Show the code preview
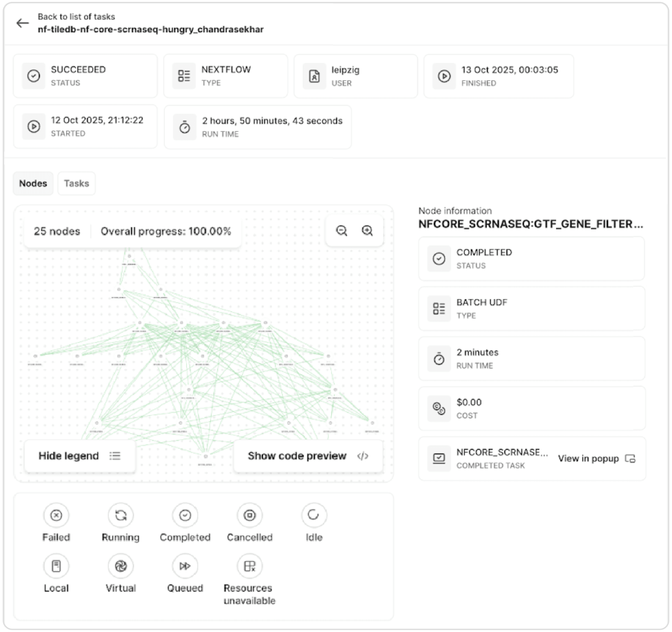 308,456
